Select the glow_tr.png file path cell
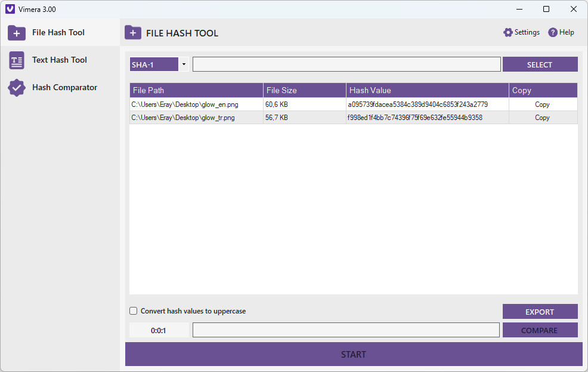This screenshot has height=372, width=588. pos(197,118)
